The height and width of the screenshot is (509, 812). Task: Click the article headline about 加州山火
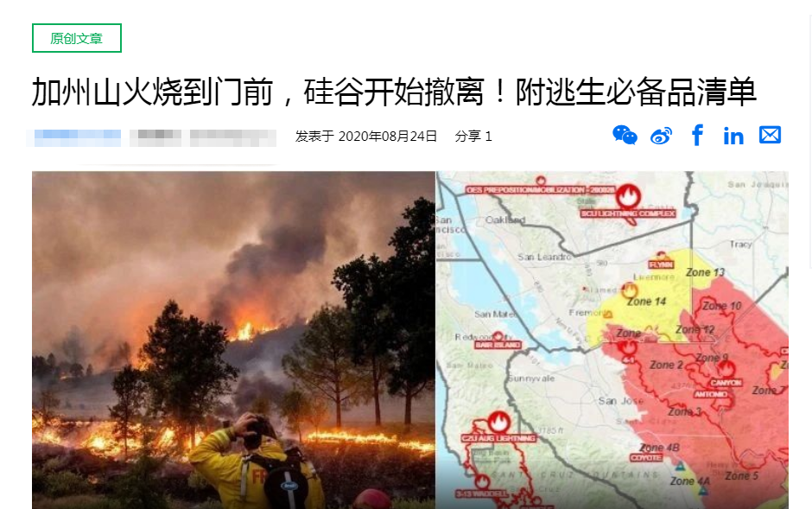394,92
